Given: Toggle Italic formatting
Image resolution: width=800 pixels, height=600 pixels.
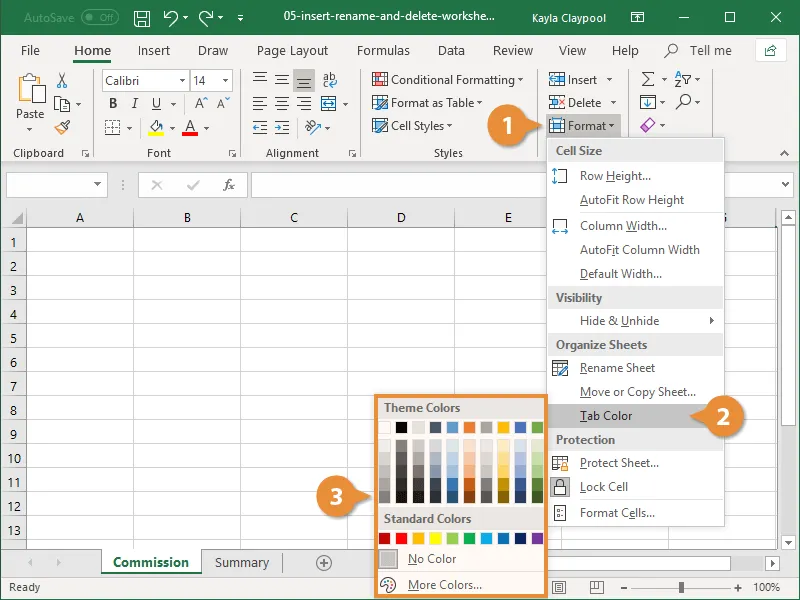Looking at the screenshot, I should (135, 104).
